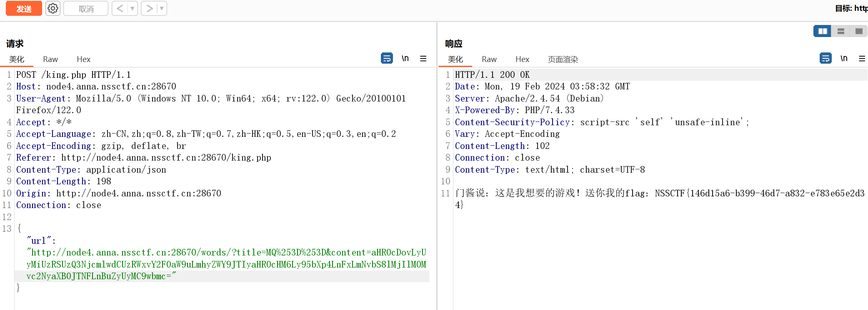This screenshot has width=868, height=310.
Task: Click the 'POST /king.php HTTP/1.1' request line
Action: click(x=73, y=74)
